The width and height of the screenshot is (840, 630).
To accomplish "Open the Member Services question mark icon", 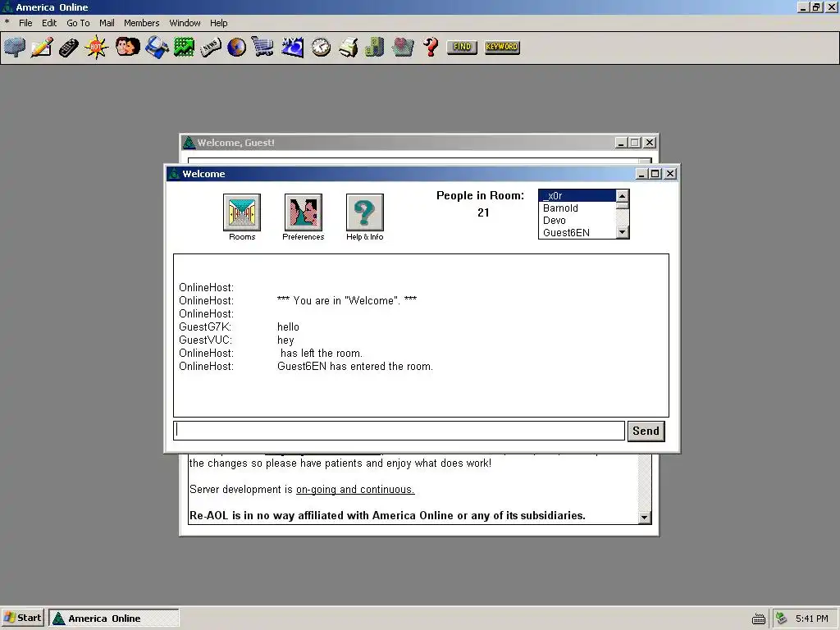I will point(430,47).
